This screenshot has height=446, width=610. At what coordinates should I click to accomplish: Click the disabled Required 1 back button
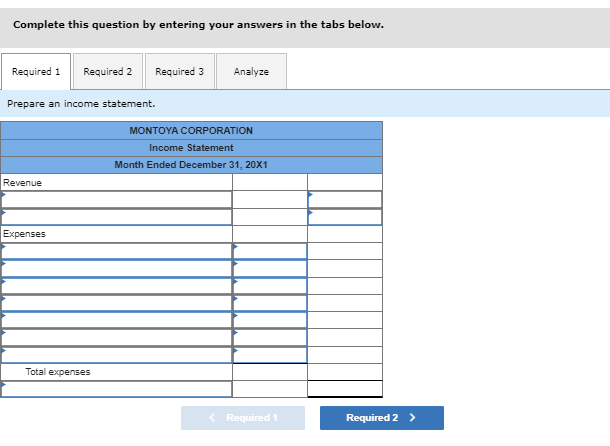pos(243,418)
